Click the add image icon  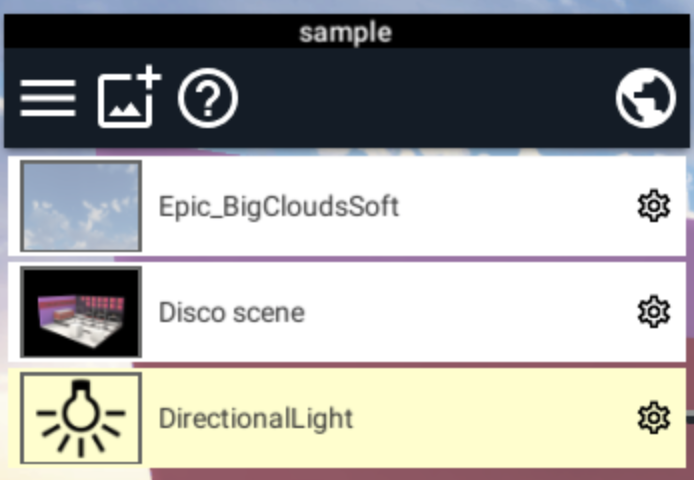point(129,96)
